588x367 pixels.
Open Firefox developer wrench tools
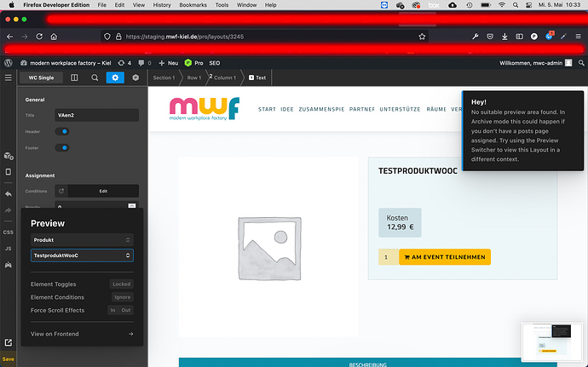coord(476,37)
